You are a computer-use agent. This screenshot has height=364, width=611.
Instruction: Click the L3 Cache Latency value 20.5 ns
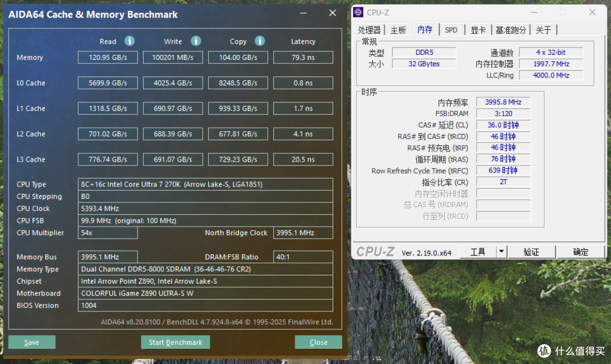303,159
